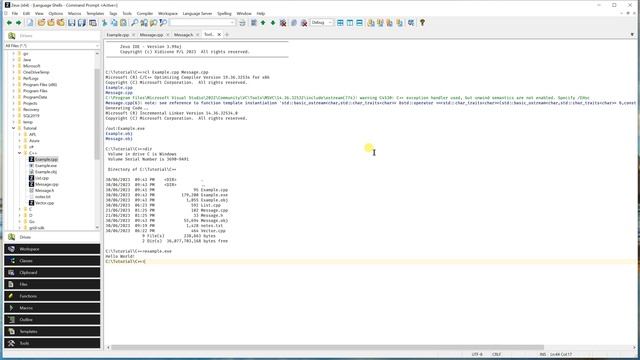Click the scissors cut icon
640x360 pixels.
(104, 23)
